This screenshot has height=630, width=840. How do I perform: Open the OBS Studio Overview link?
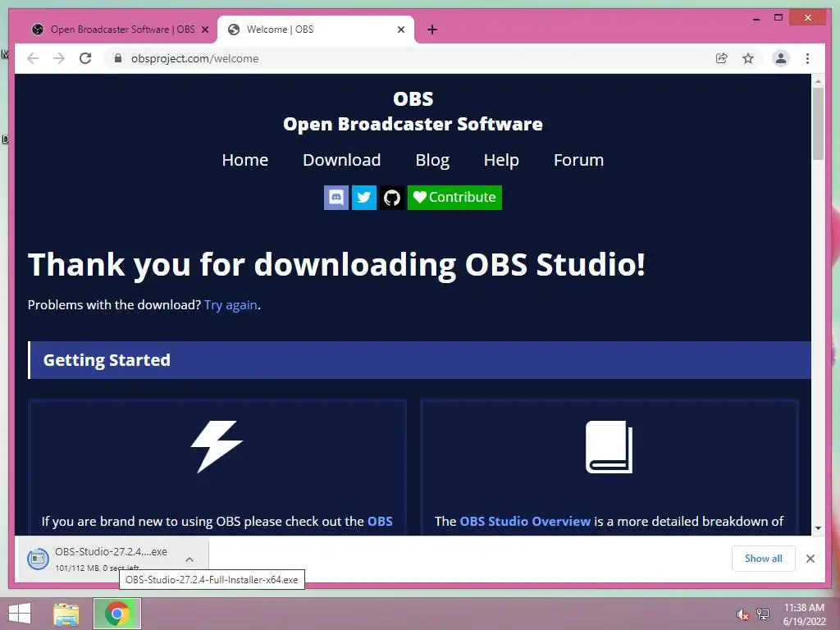[525, 521]
